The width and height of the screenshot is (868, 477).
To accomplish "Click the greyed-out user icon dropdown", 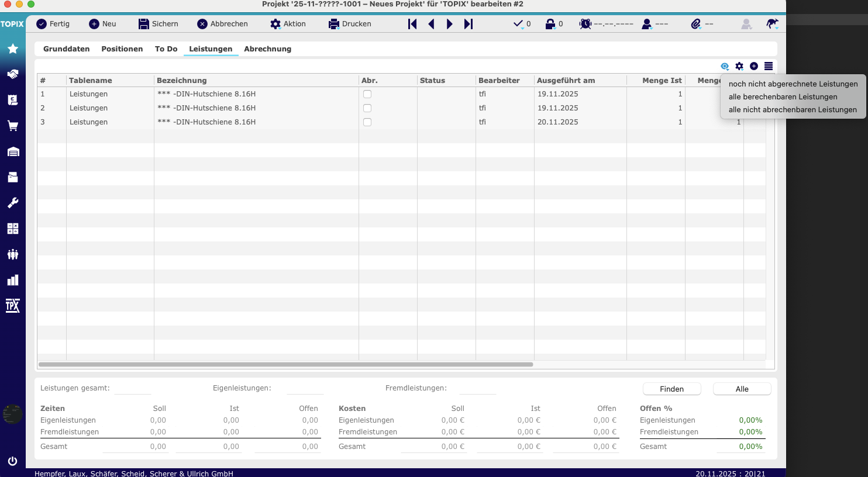I will click(746, 24).
